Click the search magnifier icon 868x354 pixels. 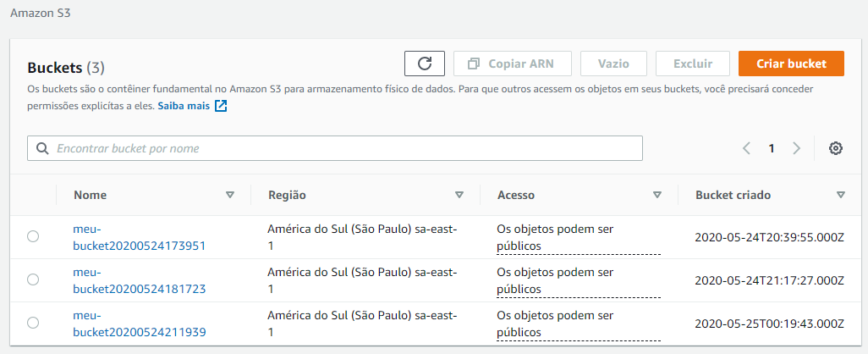(x=42, y=148)
